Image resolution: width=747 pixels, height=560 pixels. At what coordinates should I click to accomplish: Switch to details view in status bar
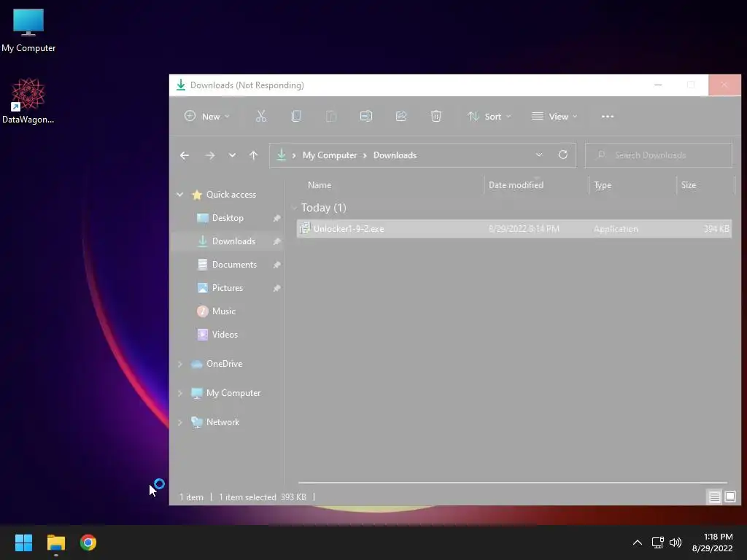click(x=714, y=497)
